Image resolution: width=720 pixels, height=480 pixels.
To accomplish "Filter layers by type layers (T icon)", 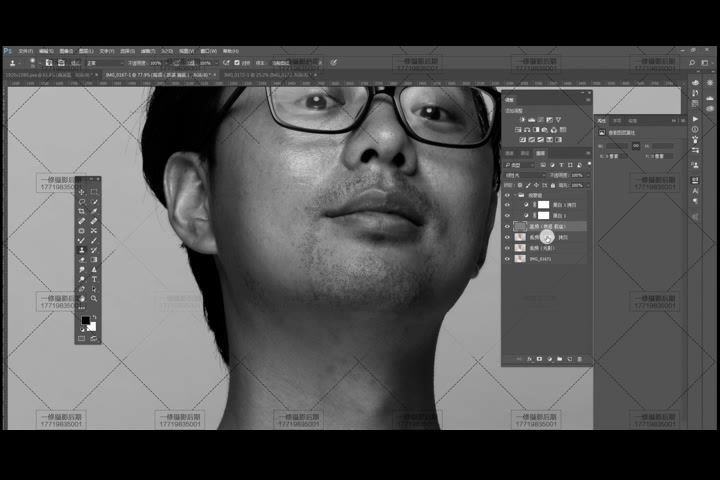I will click(x=562, y=165).
